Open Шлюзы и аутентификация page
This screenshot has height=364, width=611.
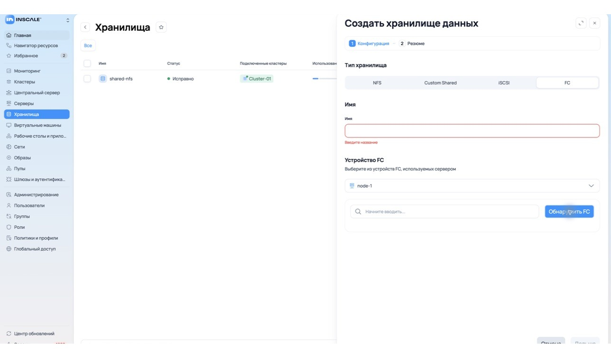pyautogui.click(x=37, y=180)
